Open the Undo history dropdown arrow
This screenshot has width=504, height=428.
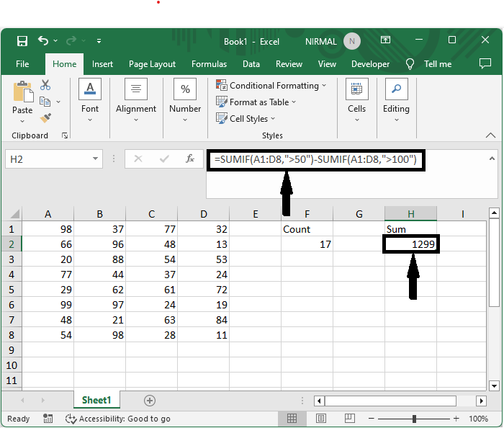55,40
